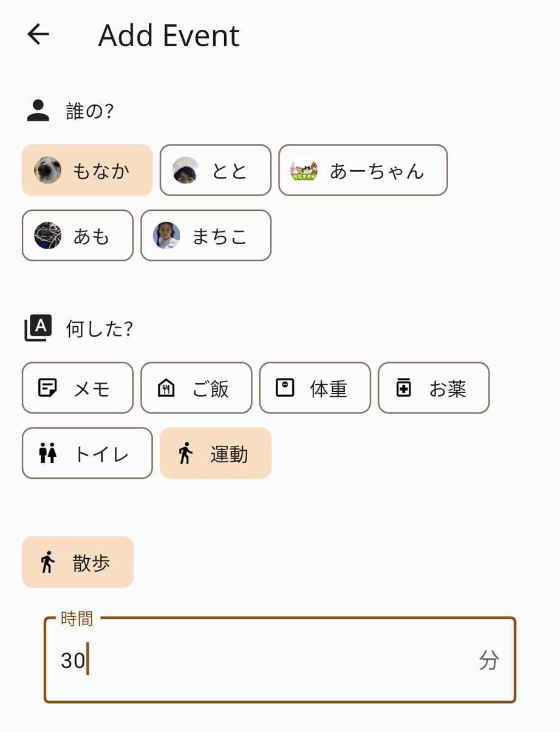This screenshot has height=732, width=560.
Task: Choose the あも person chip
Action: (78, 236)
